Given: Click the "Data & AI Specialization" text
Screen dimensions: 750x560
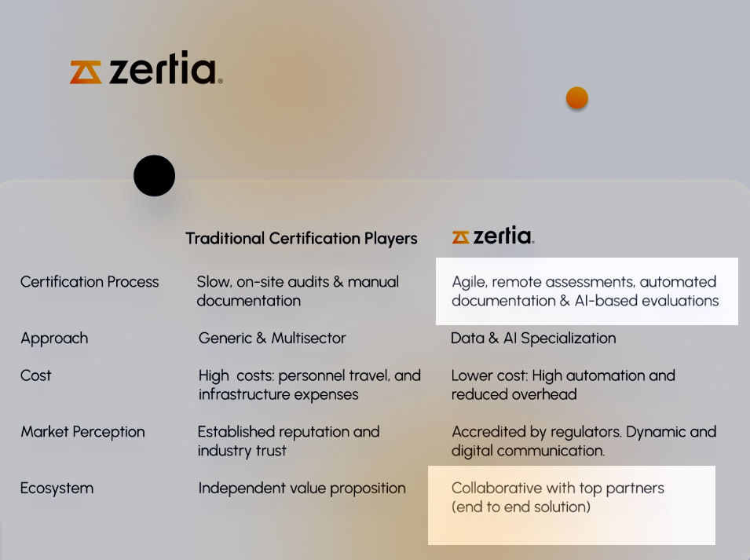Looking at the screenshot, I should (x=533, y=339).
